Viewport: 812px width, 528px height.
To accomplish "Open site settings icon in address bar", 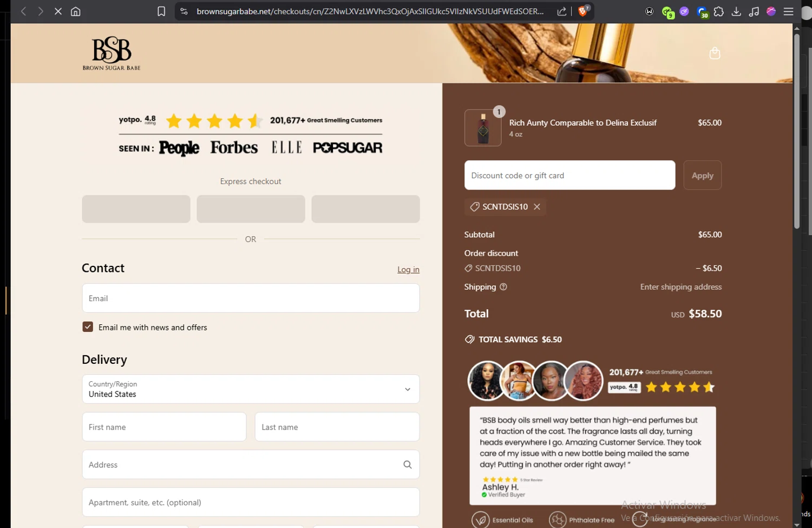I will (x=184, y=11).
